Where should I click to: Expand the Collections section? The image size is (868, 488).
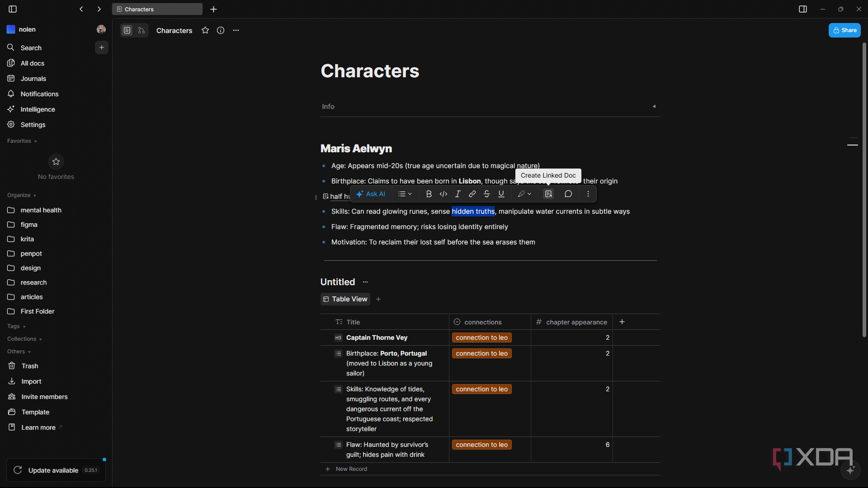click(x=24, y=339)
